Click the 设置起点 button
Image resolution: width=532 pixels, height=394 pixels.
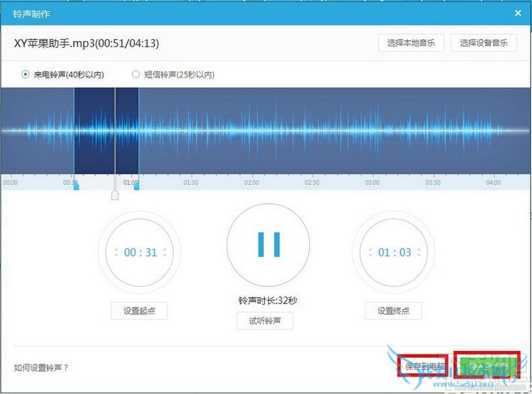pos(139,311)
